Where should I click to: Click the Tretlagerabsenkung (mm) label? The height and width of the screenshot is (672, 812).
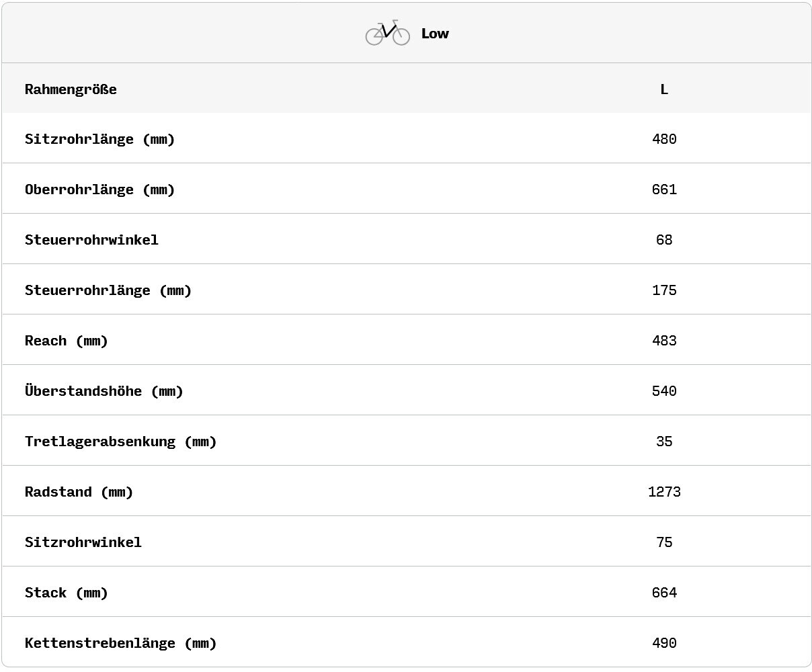(x=121, y=442)
